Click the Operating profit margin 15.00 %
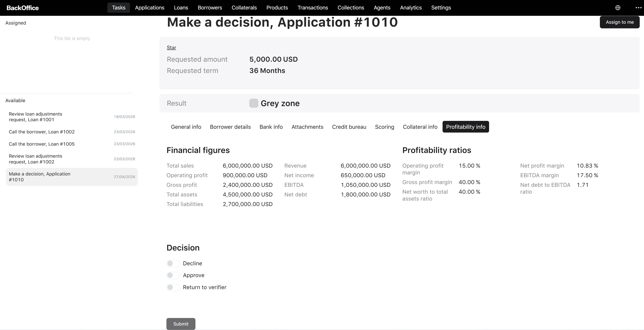Image resolution: width=644 pixels, height=330 pixels. coord(470,166)
